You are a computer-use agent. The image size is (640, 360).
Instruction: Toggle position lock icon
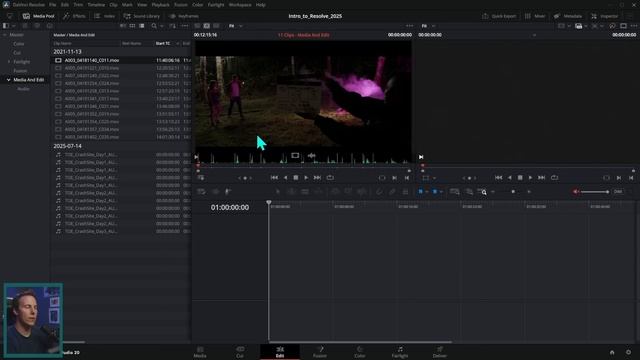[405, 192]
